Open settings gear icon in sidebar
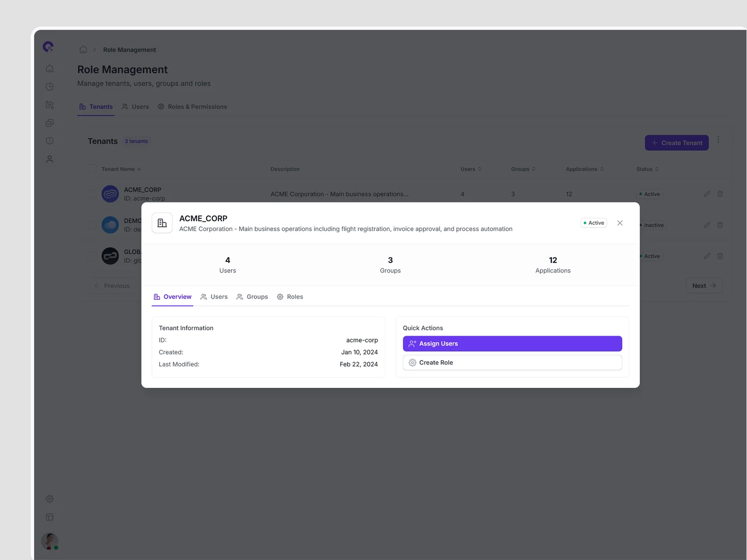Image resolution: width=747 pixels, height=560 pixels. 49,499
